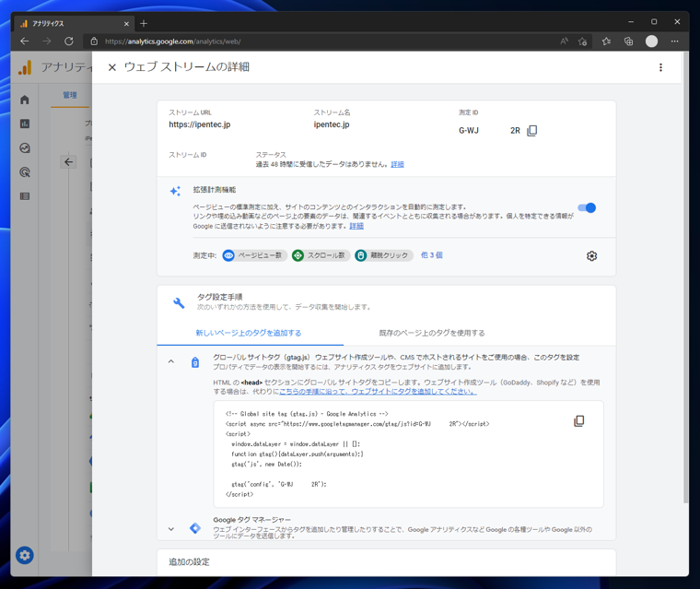The height and width of the screenshot is (589, 700).
Task: Open Configure icon in Analytics sidebar
Action: 25,196
